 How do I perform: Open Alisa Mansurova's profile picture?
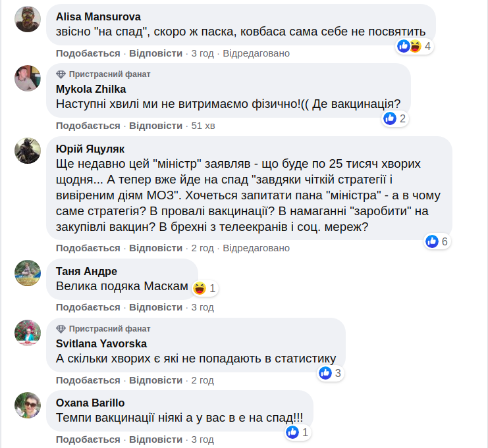click(28, 18)
